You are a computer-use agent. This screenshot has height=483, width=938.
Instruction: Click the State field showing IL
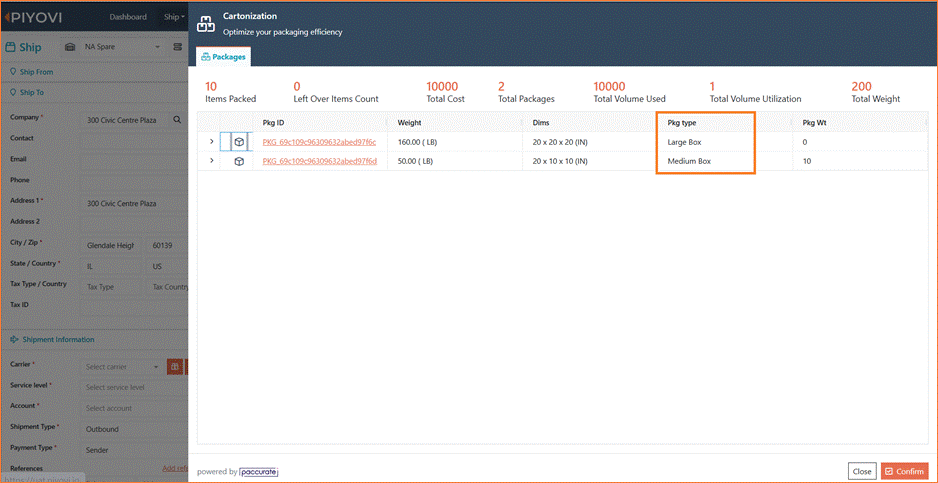point(112,266)
